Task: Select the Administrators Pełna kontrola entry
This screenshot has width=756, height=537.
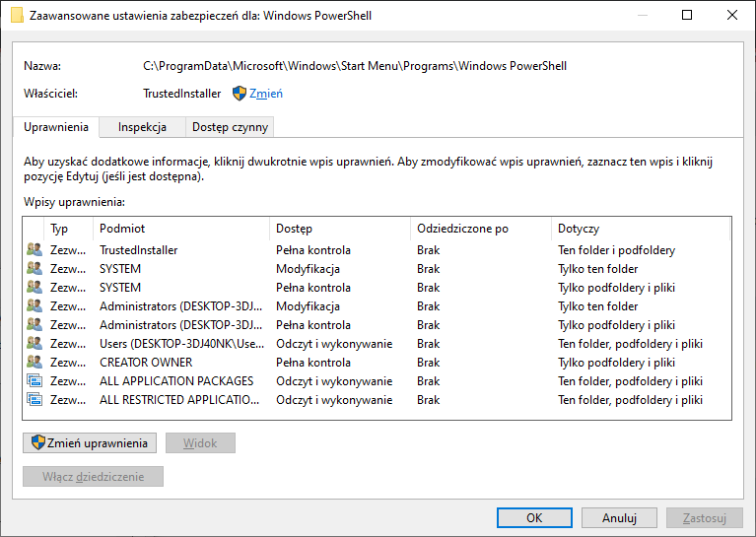Action: click(x=377, y=325)
